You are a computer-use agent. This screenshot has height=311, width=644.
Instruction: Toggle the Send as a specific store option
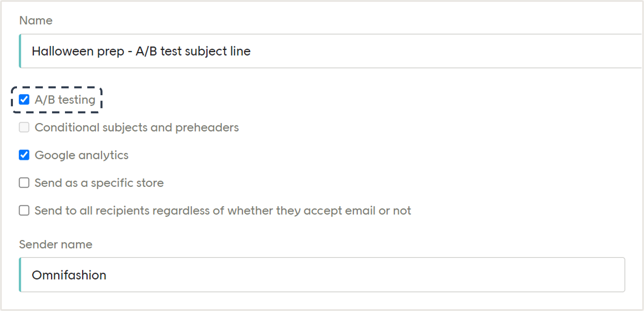pos(24,183)
